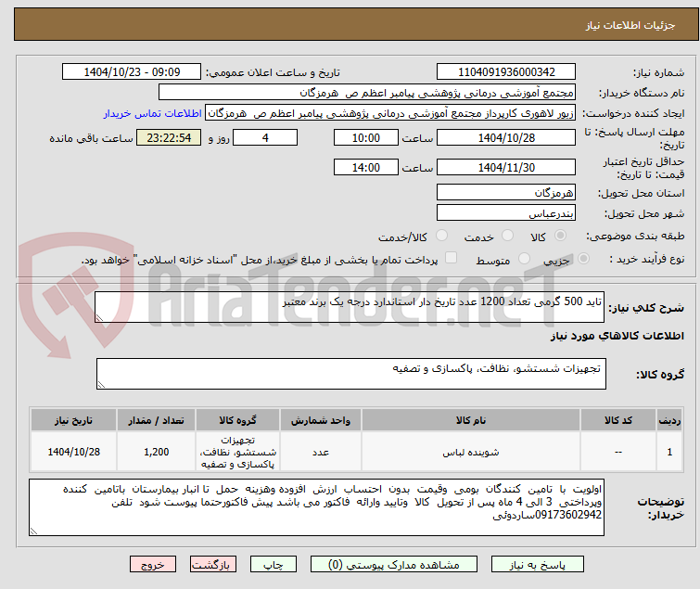Click the countdown timer 23:22:54 field
Screen dimensions: 700x589
click(169, 137)
